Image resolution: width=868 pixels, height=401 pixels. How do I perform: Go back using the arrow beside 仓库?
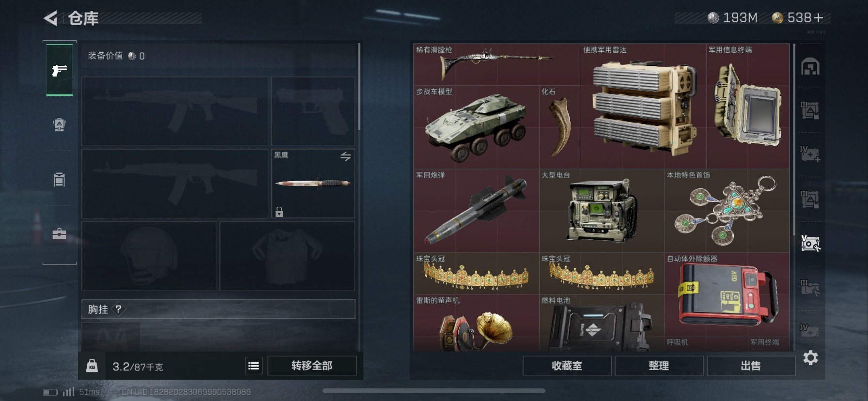pos(50,18)
